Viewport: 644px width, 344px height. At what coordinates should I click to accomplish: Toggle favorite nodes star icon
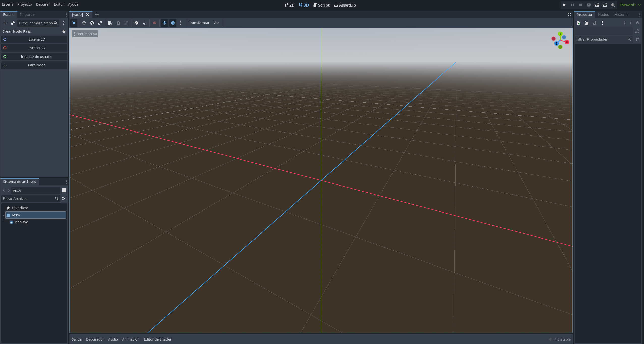(64, 31)
